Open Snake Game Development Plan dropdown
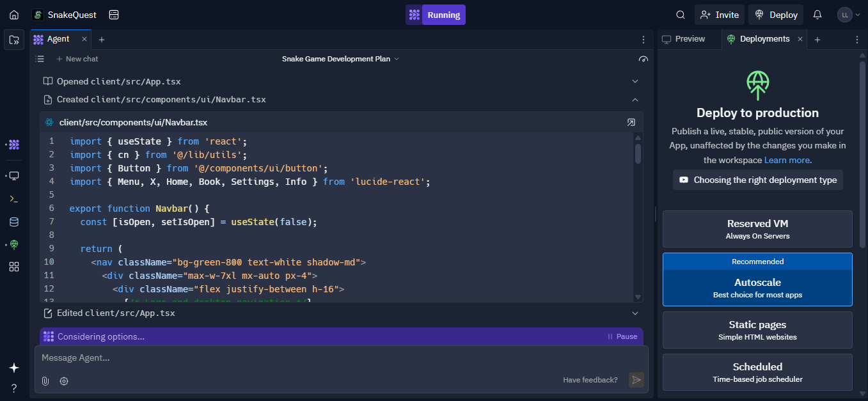This screenshot has height=401, width=868. click(x=340, y=59)
